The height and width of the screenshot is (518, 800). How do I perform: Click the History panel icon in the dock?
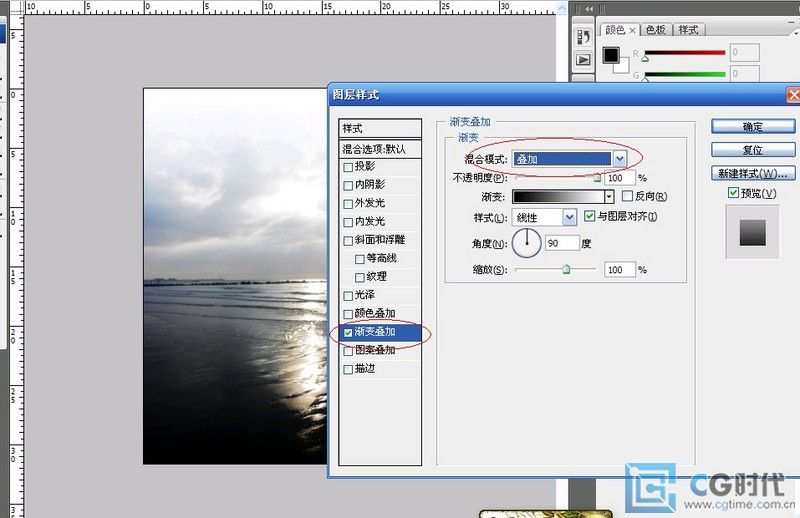coord(584,37)
